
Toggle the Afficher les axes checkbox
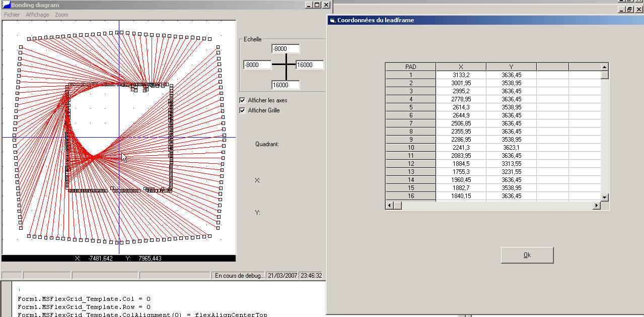[242, 100]
